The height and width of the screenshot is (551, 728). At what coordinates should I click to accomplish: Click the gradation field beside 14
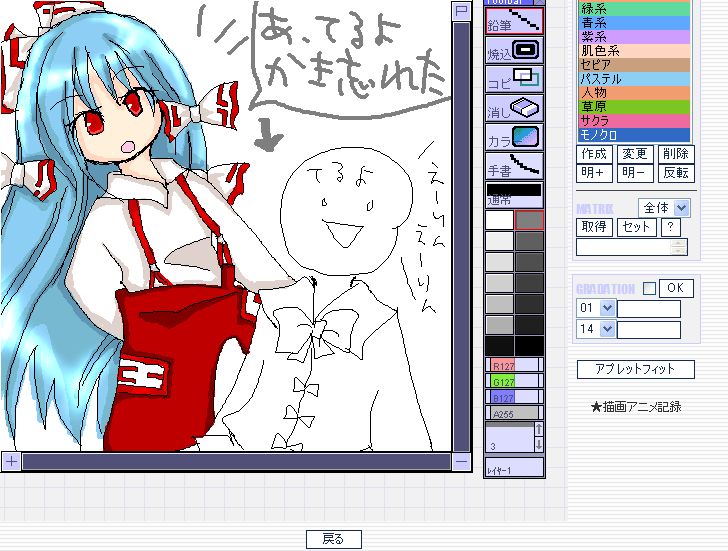tap(649, 330)
